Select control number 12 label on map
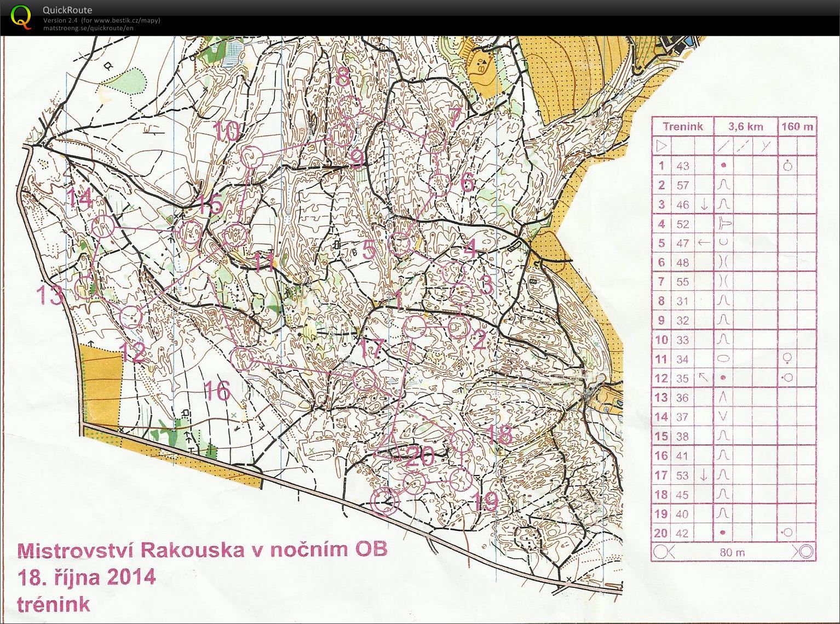 (133, 353)
